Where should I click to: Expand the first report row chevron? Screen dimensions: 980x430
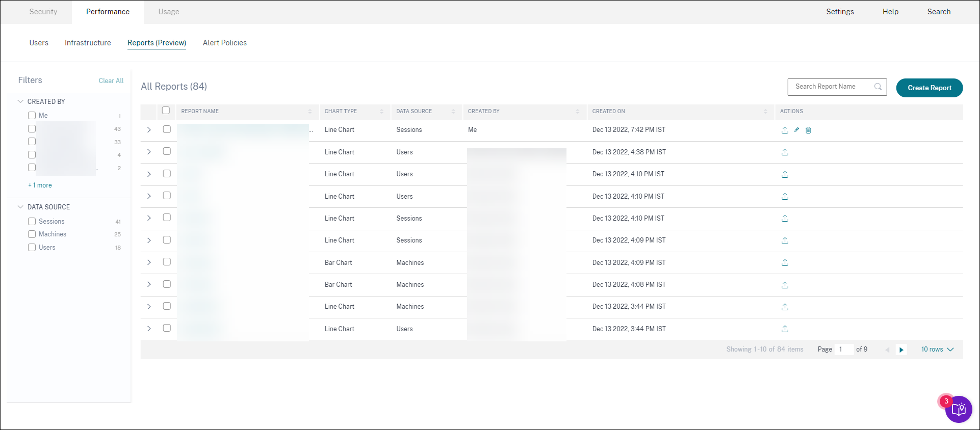coord(149,130)
